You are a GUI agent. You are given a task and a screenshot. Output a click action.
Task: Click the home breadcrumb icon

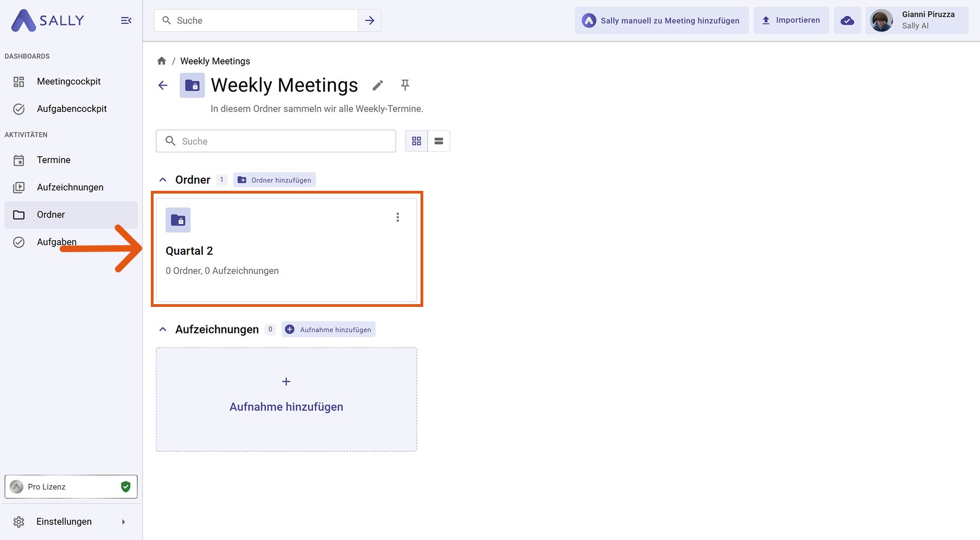click(161, 61)
